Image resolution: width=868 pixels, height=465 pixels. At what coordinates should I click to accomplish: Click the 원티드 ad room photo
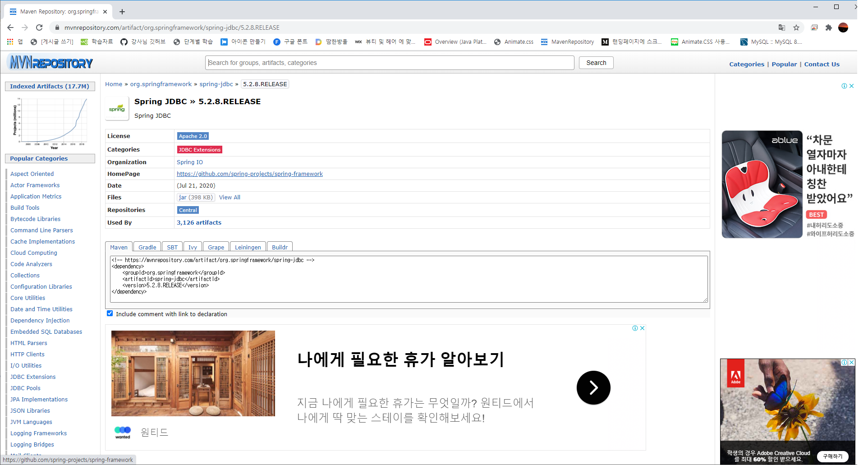[193, 373]
